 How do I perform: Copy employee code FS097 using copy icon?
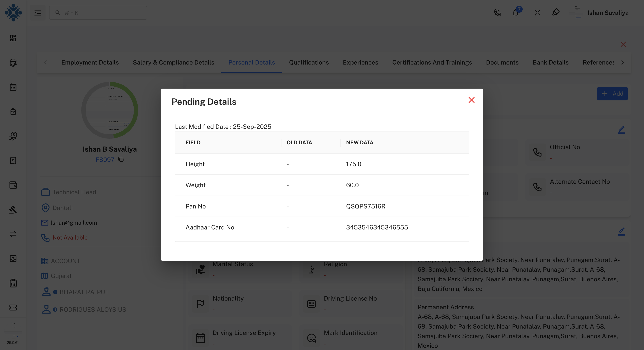[x=121, y=160]
